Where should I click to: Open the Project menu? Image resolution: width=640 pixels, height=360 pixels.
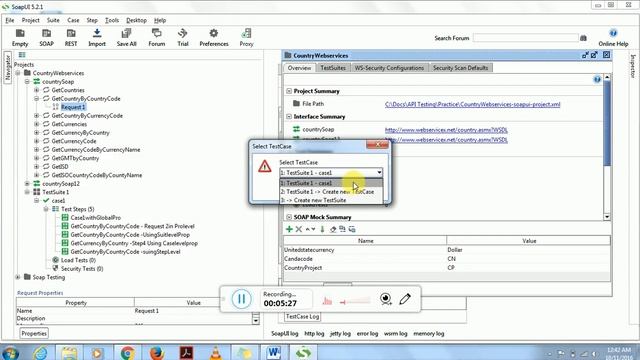point(31,20)
